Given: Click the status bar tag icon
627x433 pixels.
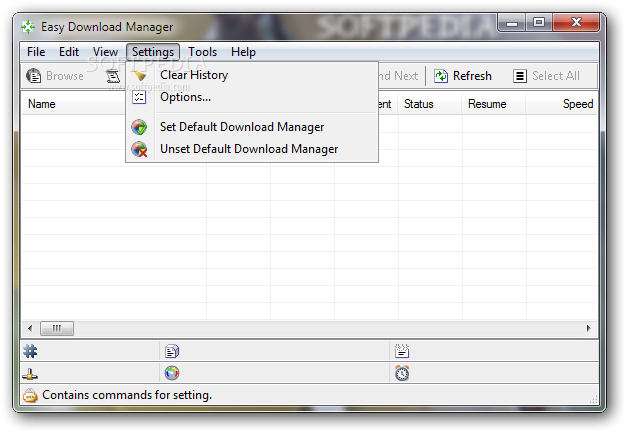Looking at the screenshot, I should click(x=30, y=395).
